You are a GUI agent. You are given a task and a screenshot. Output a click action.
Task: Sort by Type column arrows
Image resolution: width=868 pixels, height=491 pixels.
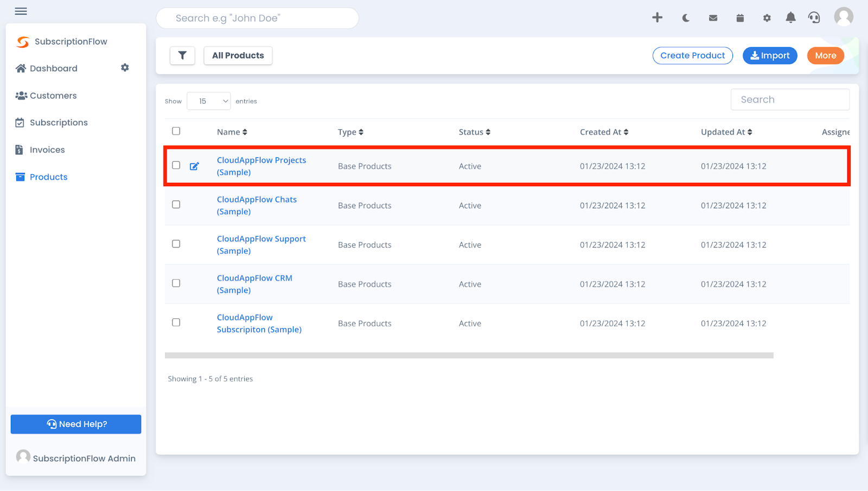pos(361,132)
